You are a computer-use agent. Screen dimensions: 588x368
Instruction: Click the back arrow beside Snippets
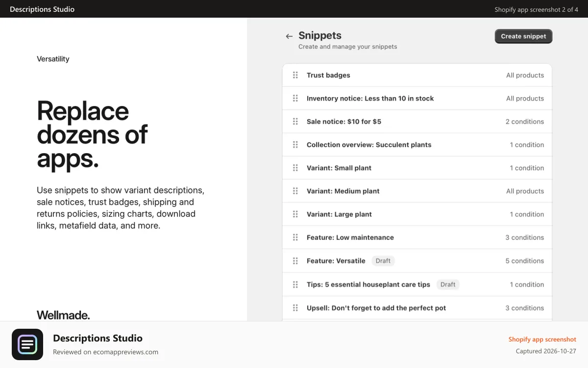click(x=289, y=36)
